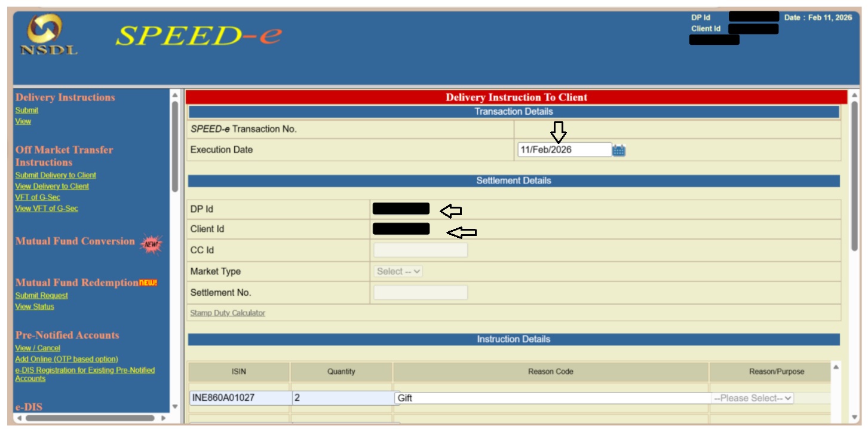The width and height of the screenshot is (868, 429).
Task: Open Submit under Delivery Instructions
Action: (27, 110)
